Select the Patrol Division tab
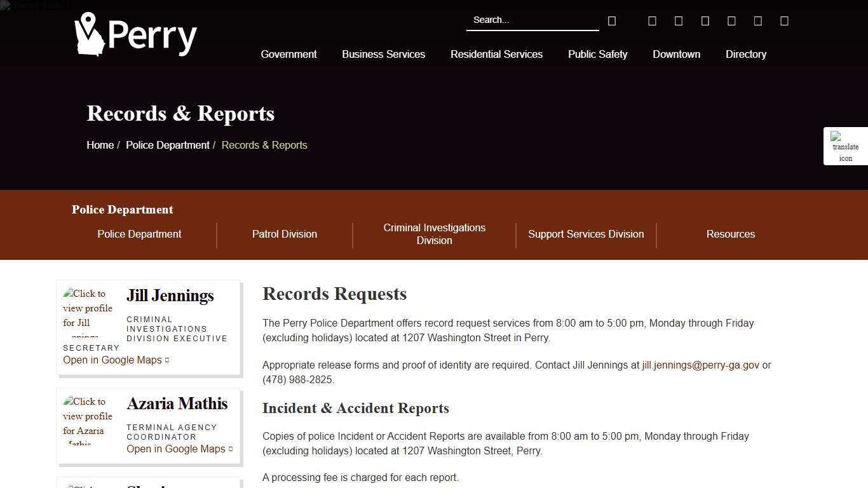 coord(284,234)
